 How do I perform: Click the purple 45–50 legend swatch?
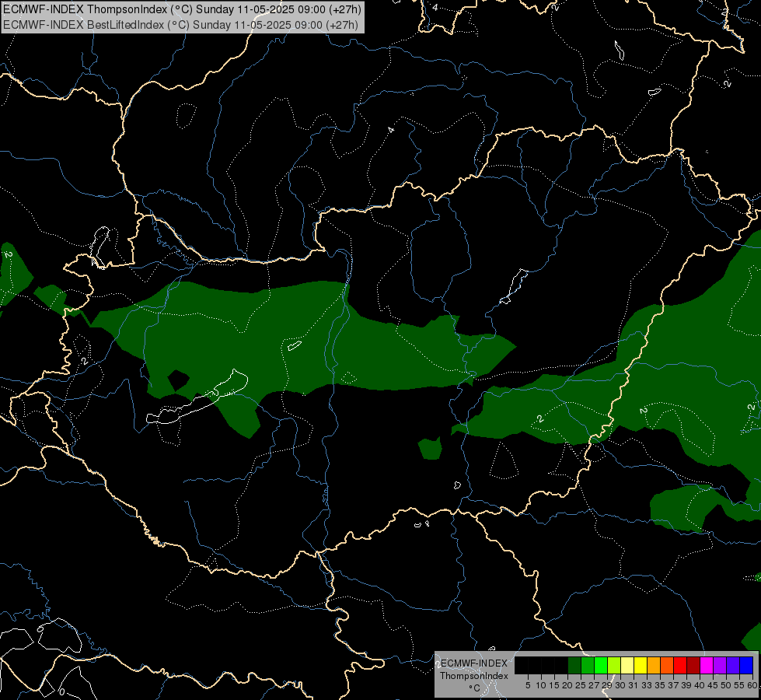point(720,665)
